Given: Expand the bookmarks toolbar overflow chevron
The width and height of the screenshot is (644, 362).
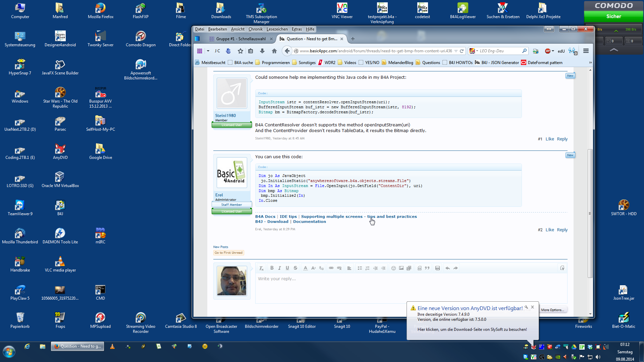Looking at the screenshot, I should [x=590, y=63].
